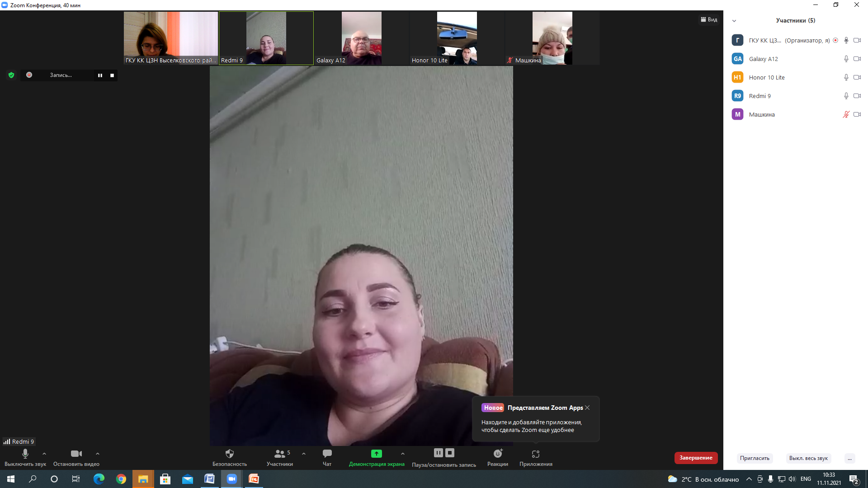Open the Chat panel
Screen dimensions: 868x488
point(327,457)
